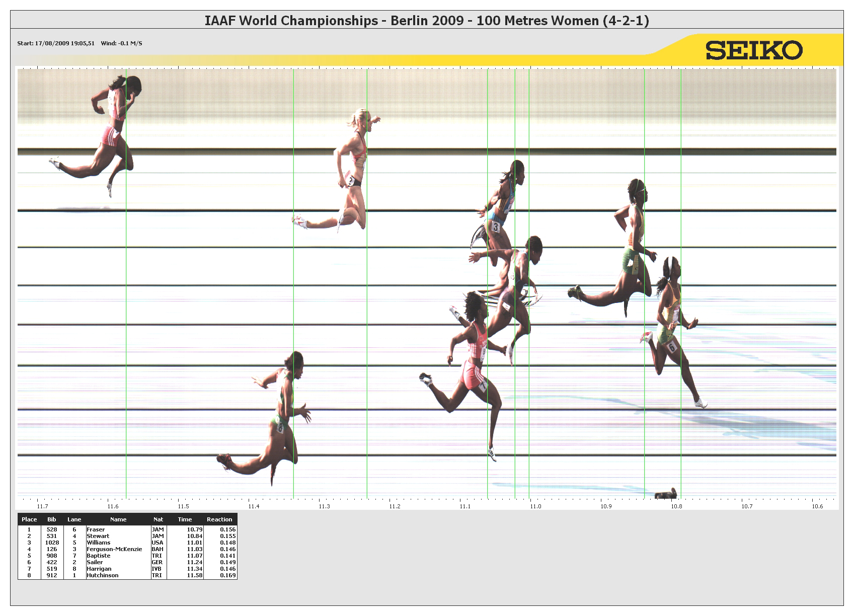Select the green finish marker at 10.79

pos(681,282)
